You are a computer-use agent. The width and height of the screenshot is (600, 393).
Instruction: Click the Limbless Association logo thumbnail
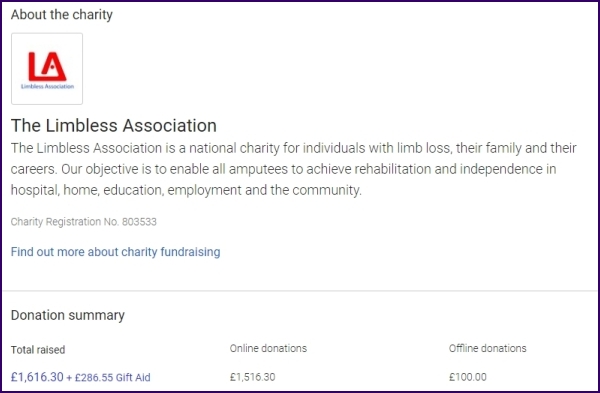47,68
